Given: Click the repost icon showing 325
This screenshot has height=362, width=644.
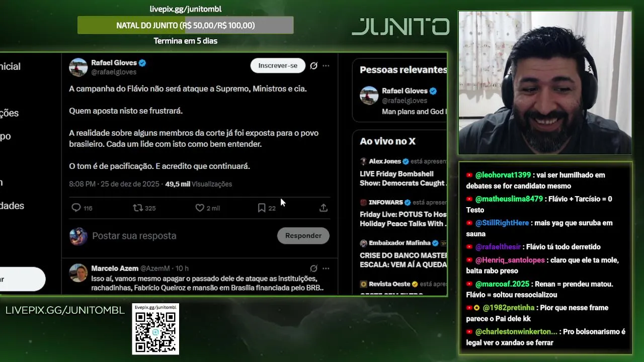Looking at the screenshot, I should tap(138, 208).
